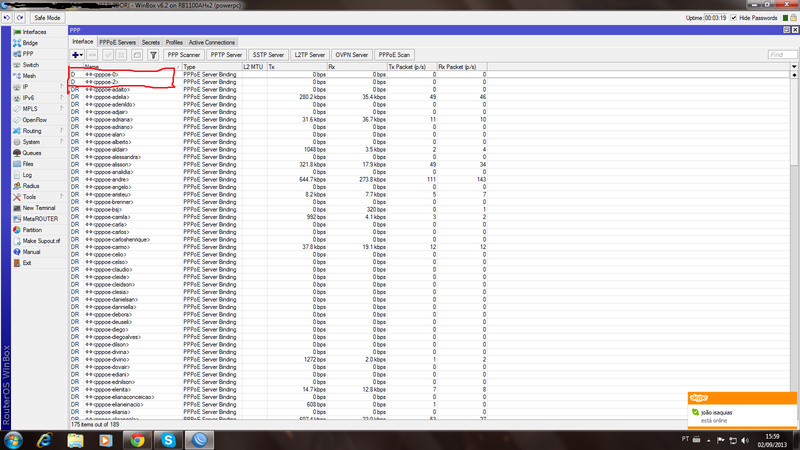Click the PPP Scanner button
The width and height of the screenshot is (800, 450).
coord(184,55)
